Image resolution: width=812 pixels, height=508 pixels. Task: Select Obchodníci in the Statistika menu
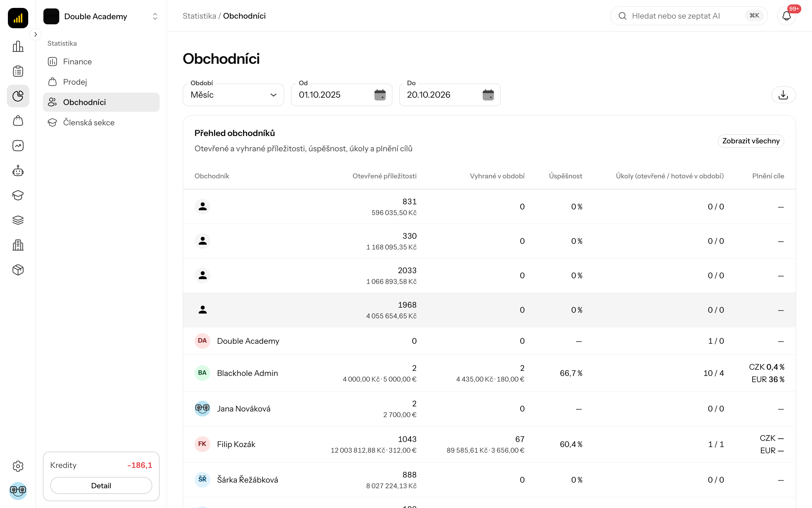point(101,102)
